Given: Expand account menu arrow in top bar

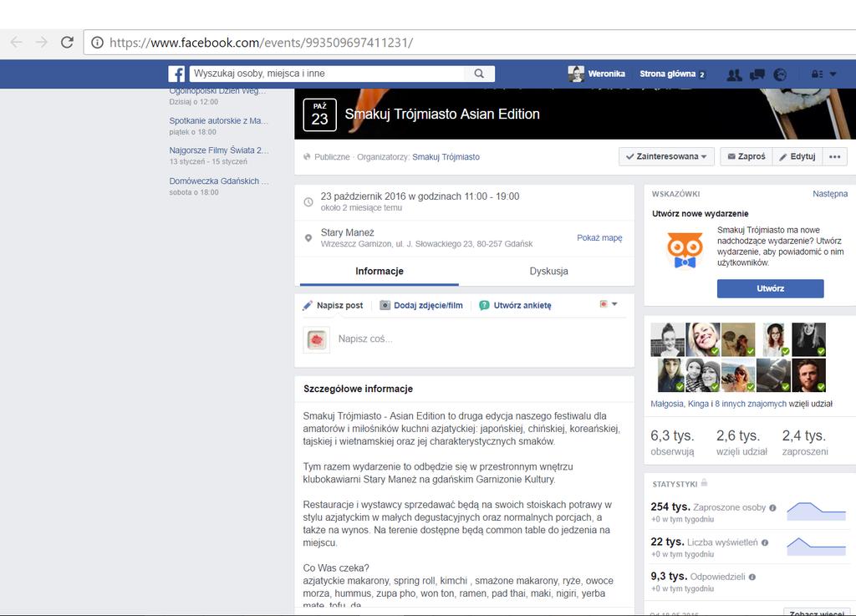Looking at the screenshot, I should tap(833, 74).
